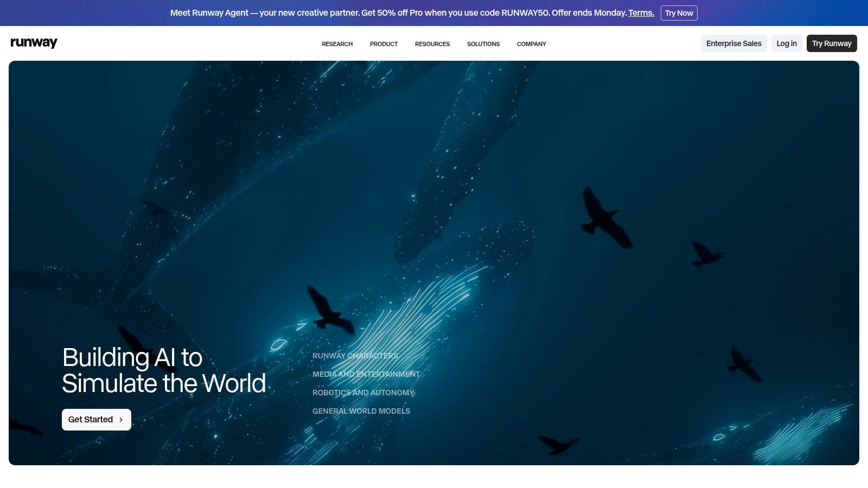Open the Resources menu
The width and height of the screenshot is (868, 488).
coord(432,44)
